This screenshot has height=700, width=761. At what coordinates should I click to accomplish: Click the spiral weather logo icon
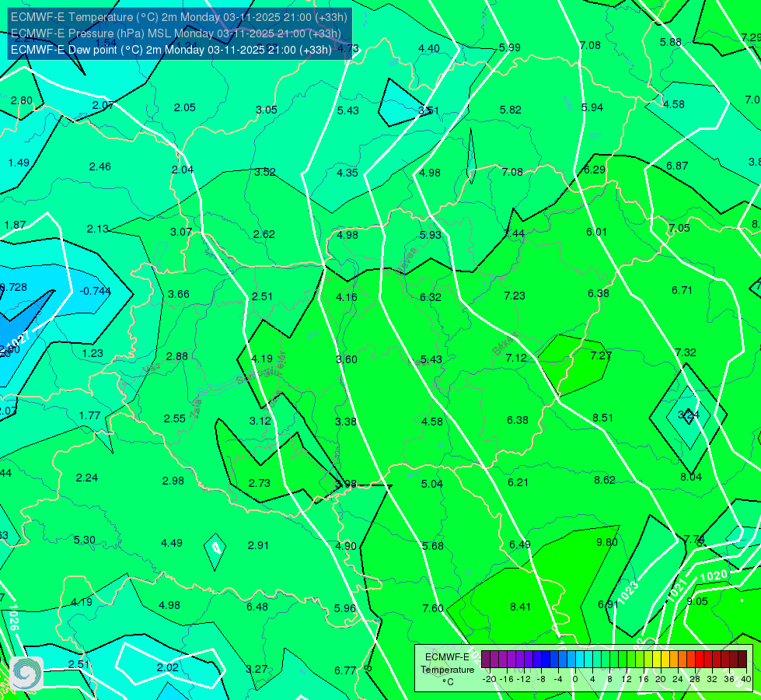click(26, 674)
